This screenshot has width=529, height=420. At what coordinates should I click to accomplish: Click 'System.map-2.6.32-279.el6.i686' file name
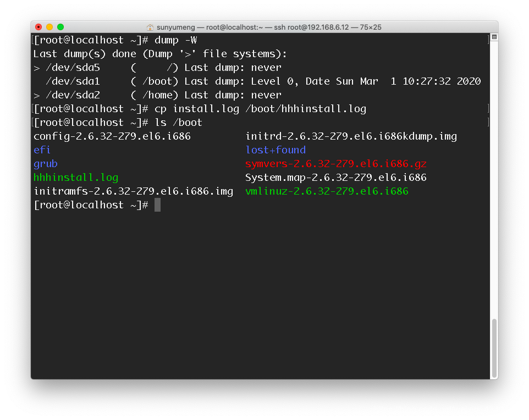pos(336,178)
